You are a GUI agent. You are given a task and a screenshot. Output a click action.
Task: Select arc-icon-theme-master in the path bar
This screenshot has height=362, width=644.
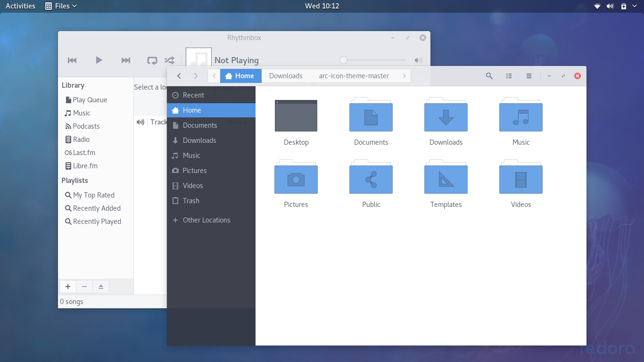pos(354,76)
